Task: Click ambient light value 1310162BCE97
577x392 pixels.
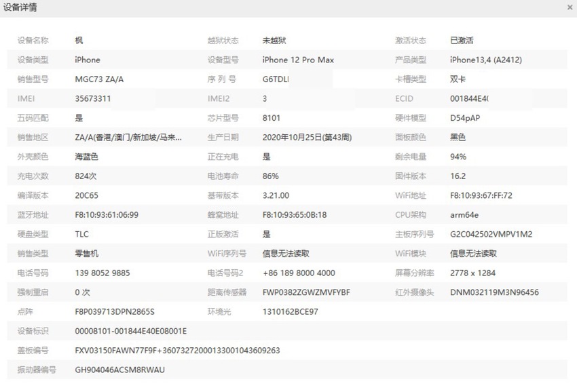Action: 291,312
